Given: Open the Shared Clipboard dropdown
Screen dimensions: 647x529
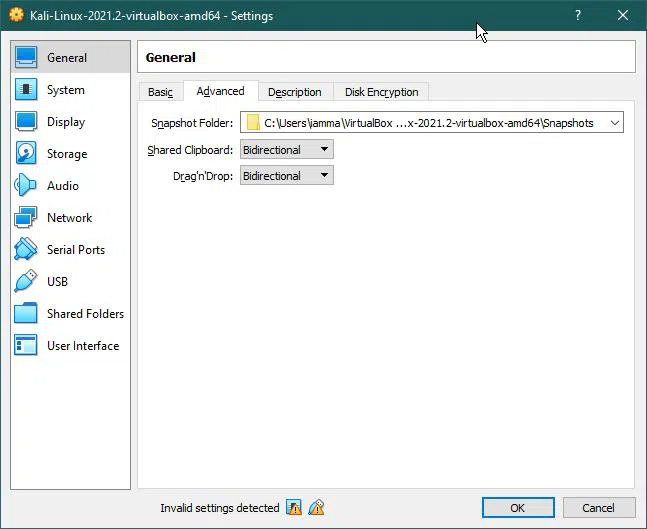Looking at the screenshot, I should 286,149.
